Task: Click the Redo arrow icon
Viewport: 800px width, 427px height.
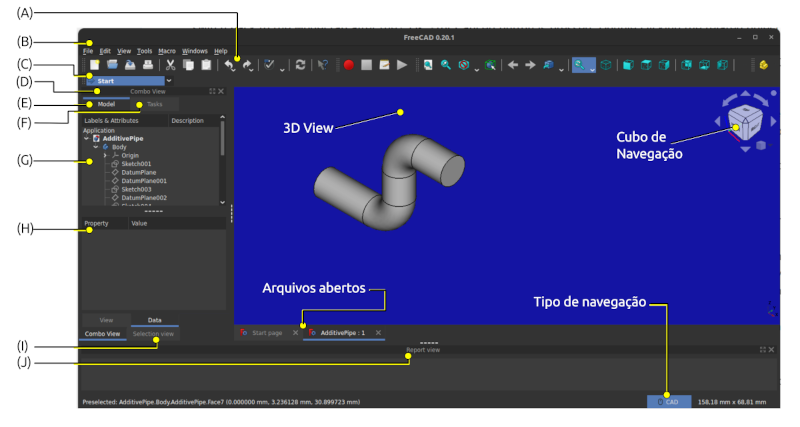Action: pos(247,65)
